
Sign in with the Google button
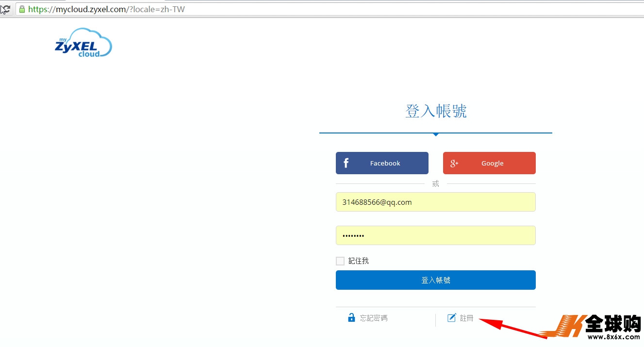(x=489, y=163)
